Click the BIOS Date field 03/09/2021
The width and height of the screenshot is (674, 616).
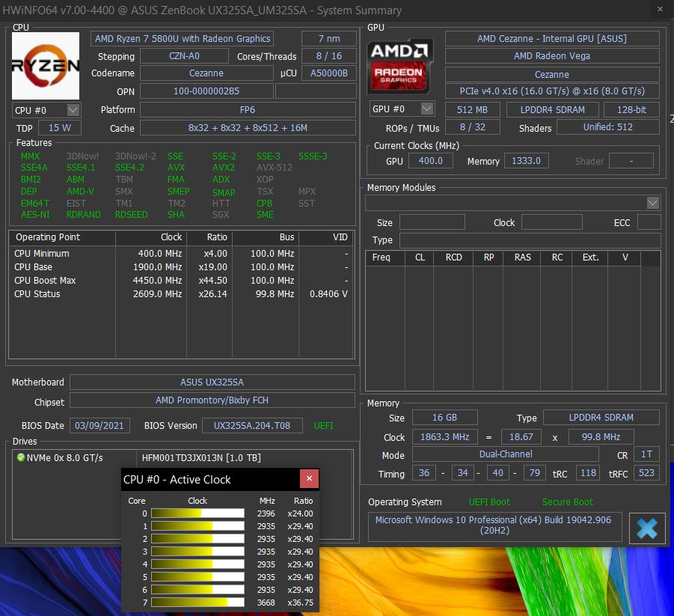[x=99, y=425]
